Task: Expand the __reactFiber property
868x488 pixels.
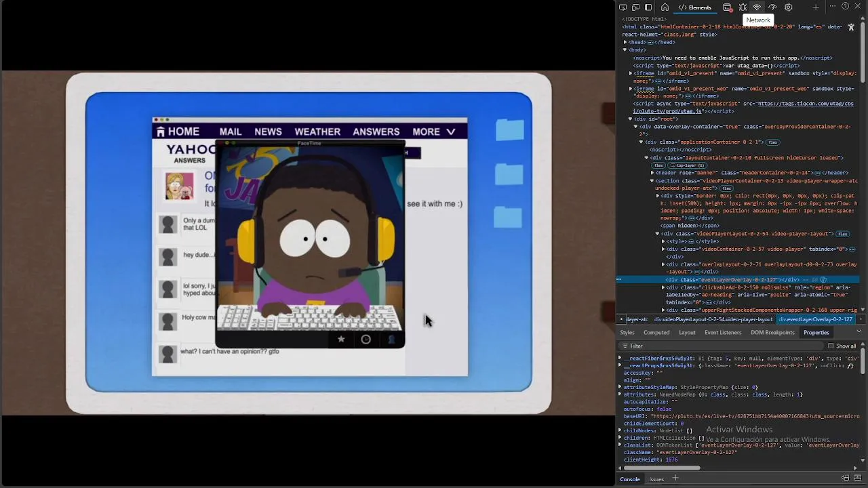Action: [620, 358]
